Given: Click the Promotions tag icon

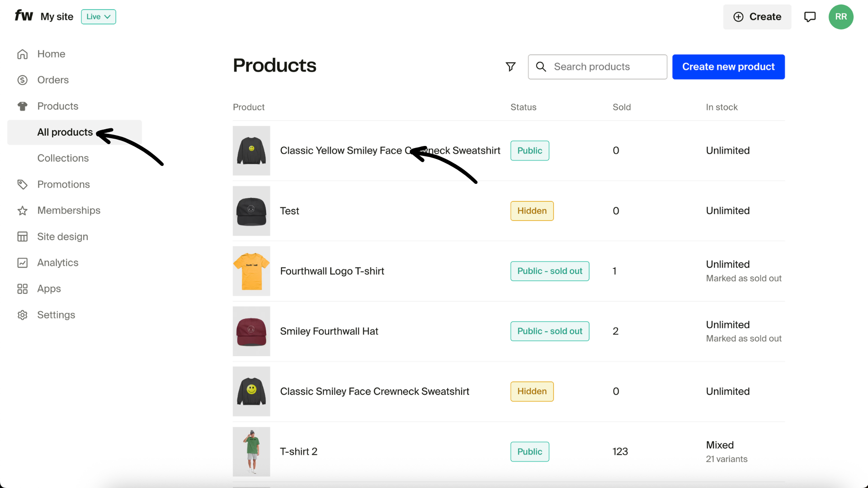Looking at the screenshot, I should (23, 184).
